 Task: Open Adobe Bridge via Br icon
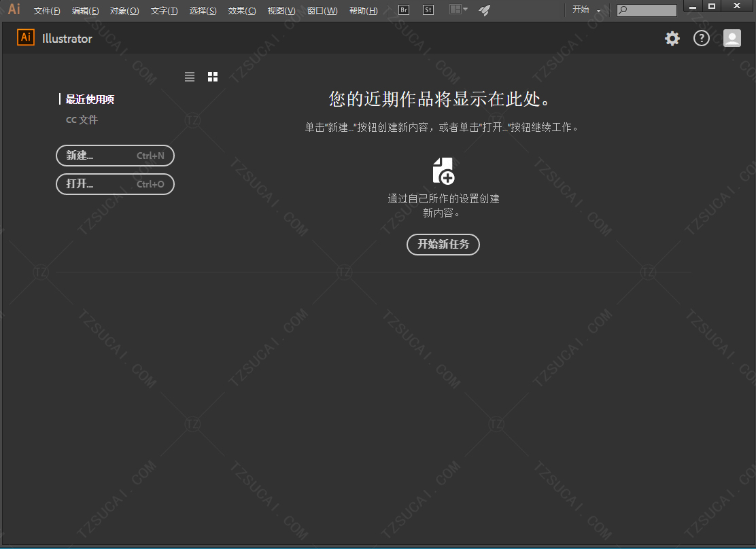[x=404, y=10]
